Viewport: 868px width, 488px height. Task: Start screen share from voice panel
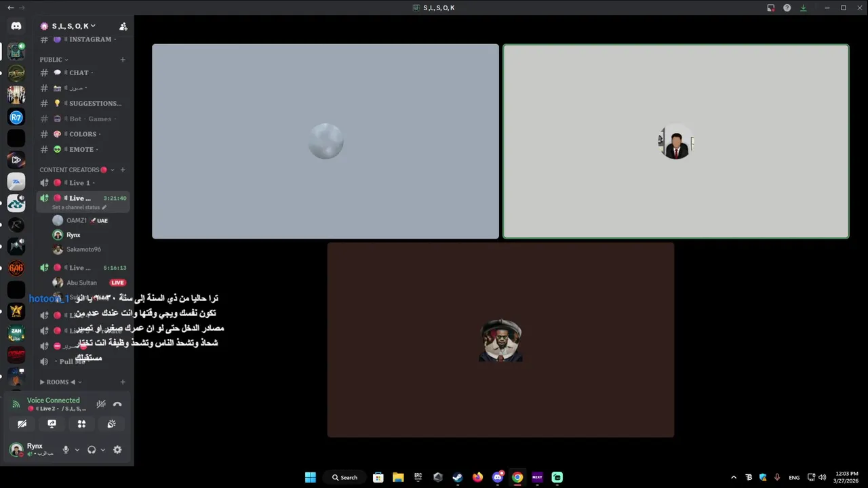[52, 424]
